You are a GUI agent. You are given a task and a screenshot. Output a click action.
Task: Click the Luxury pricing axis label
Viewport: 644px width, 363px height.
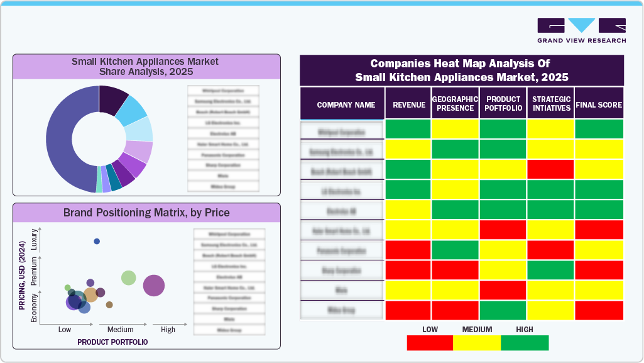click(34, 240)
